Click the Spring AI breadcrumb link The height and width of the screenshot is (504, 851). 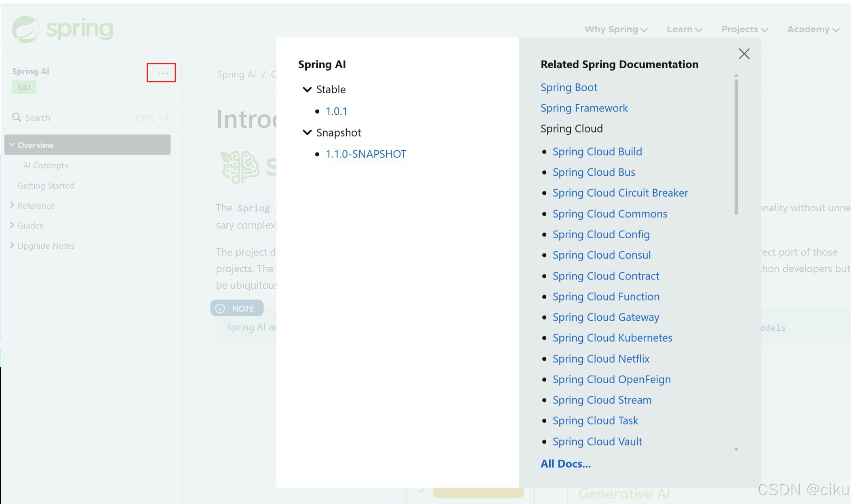(x=236, y=74)
